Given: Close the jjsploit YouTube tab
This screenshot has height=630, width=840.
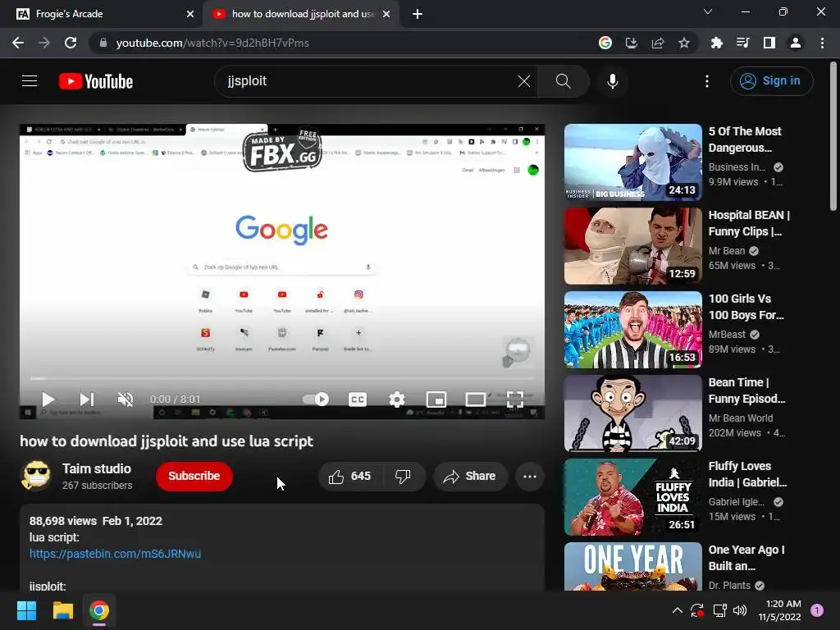Looking at the screenshot, I should (x=386, y=14).
